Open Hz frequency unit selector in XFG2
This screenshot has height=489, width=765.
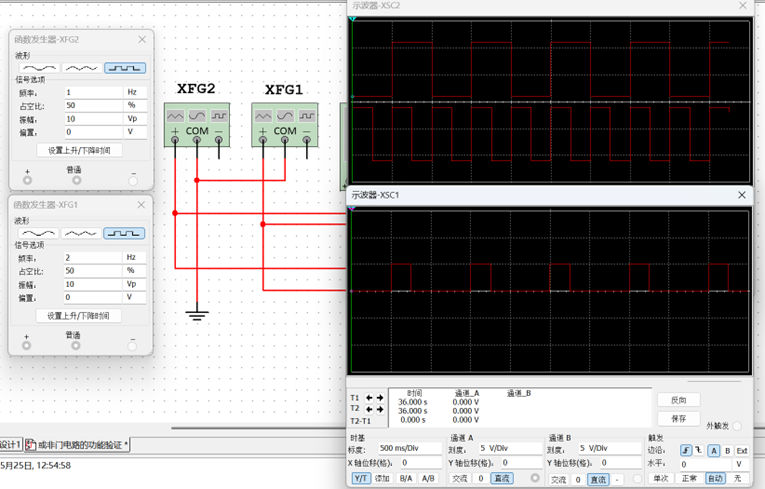click(136, 92)
